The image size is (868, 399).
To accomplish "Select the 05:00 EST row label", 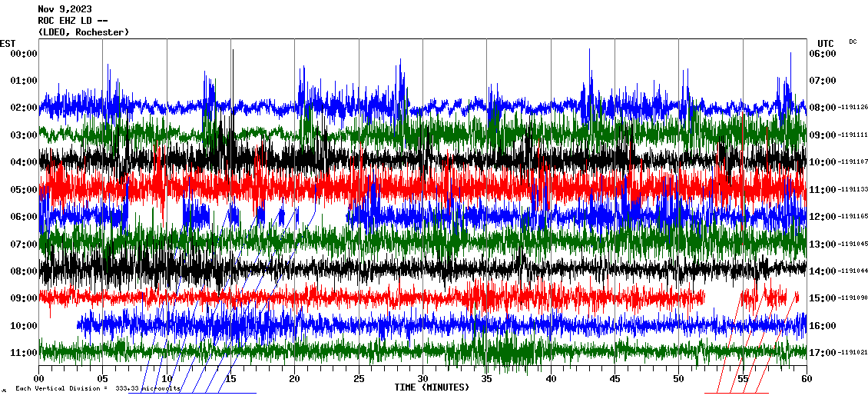I will click(23, 189).
